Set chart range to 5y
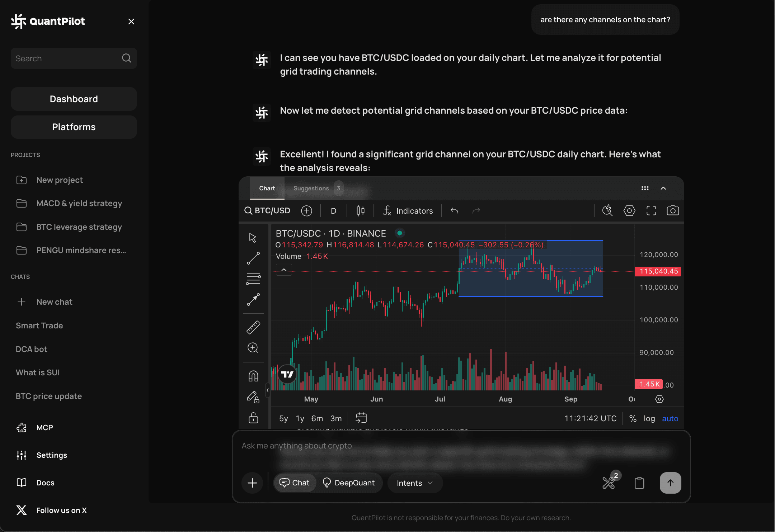775x532 pixels. (x=283, y=418)
